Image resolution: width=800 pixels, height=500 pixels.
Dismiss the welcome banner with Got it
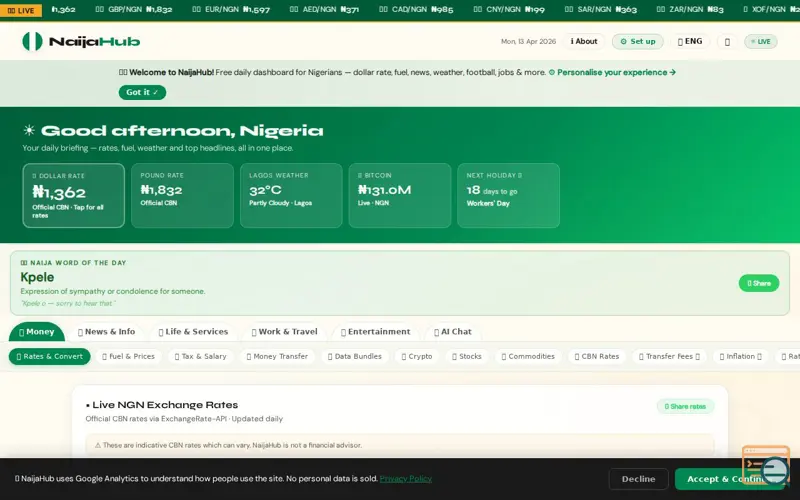142,92
